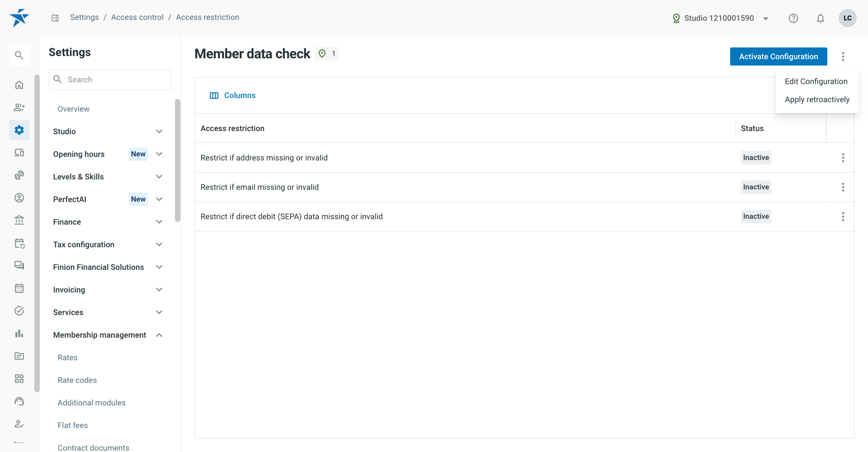Image resolution: width=868 pixels, height=452 pixels.
Task: Go to the home icon in the left rail
Action: (x=19, y=85)
